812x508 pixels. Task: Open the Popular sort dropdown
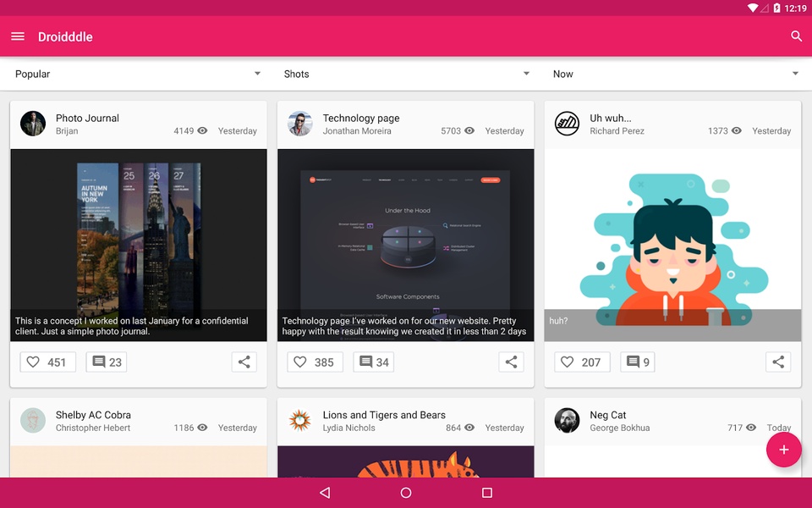pos(138,74)
